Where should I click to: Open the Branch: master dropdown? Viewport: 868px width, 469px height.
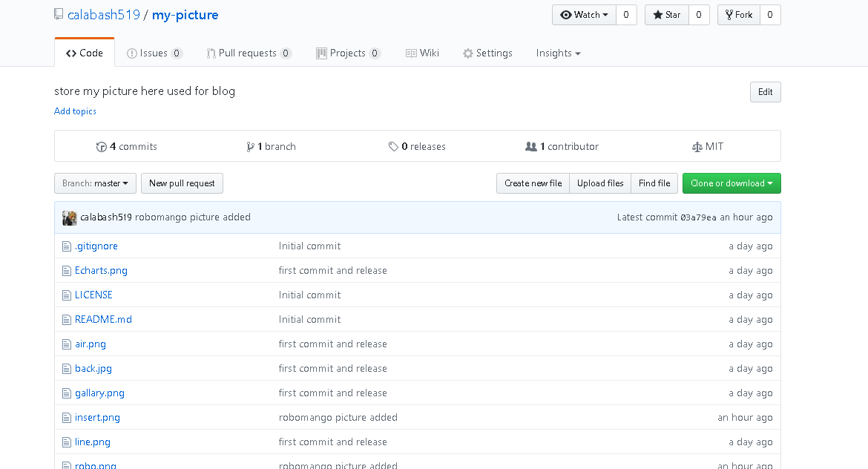click(95, 183)
